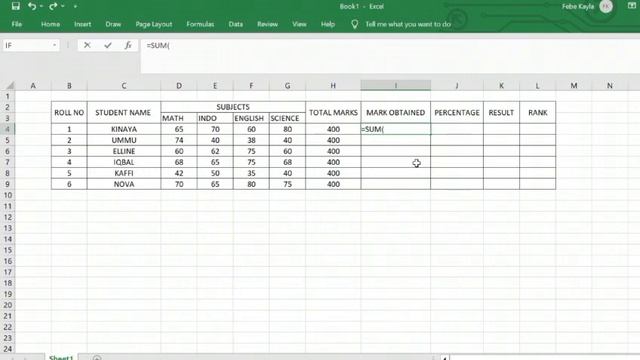
Task: Click the Febe Kayla account avatar
Action: point(606,6)
